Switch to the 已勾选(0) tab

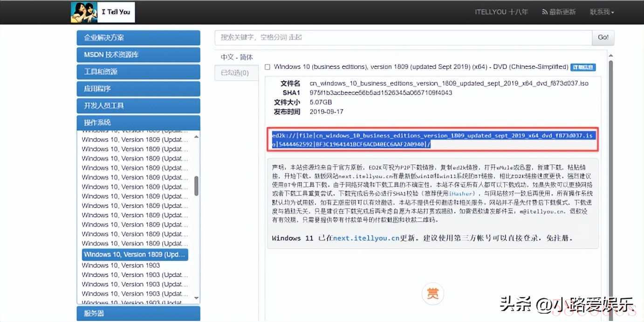click(x=235, y=73)
